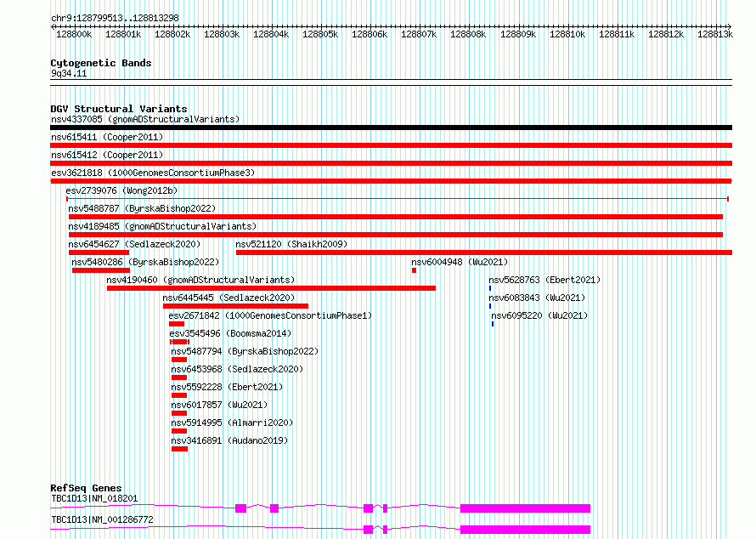The height and width of the screenshot is (539, 756).
Task: Click the chr9:128799513..128813298 region label
Action: pos(116,18)
